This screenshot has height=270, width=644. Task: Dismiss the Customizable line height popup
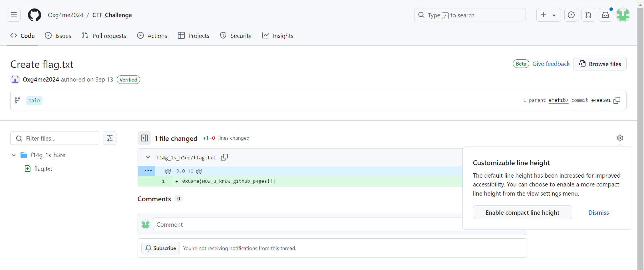(598, 212)
